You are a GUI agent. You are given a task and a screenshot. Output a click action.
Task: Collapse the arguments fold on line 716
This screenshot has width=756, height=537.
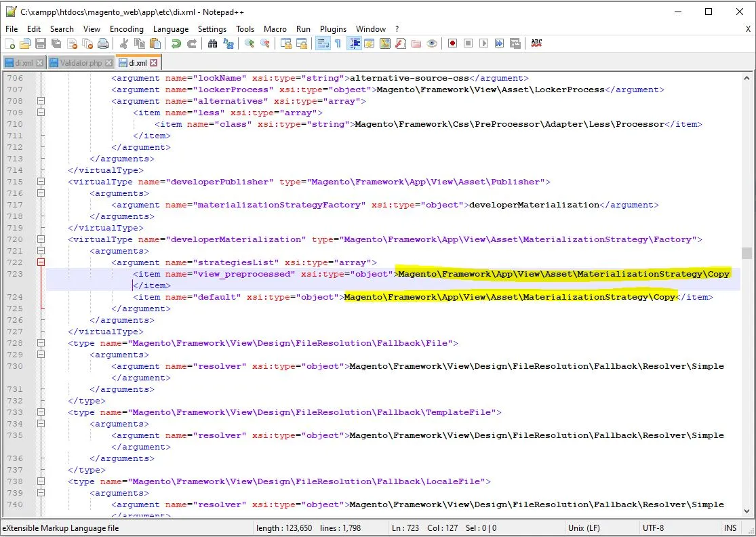41,193
